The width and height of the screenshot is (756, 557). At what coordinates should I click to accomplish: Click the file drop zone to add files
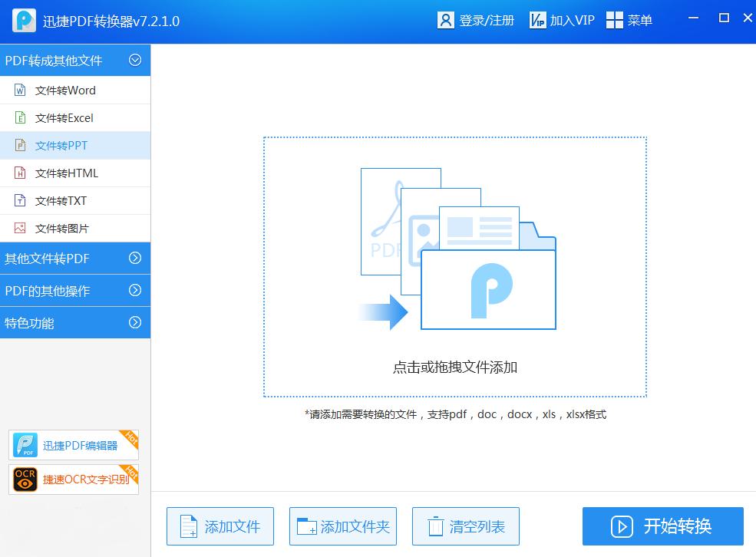coord(454,267)
